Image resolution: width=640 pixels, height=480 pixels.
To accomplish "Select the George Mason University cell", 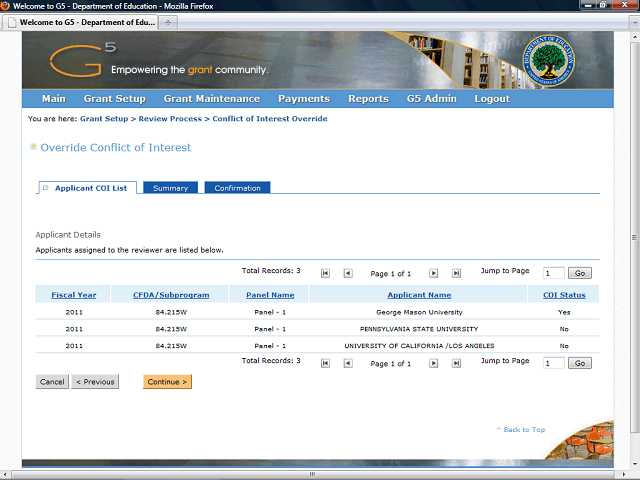I will pos(419,312).
